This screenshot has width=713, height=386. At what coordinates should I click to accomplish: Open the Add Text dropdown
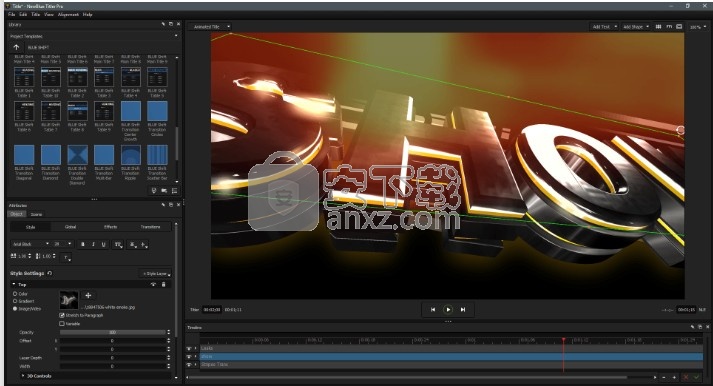604,27
